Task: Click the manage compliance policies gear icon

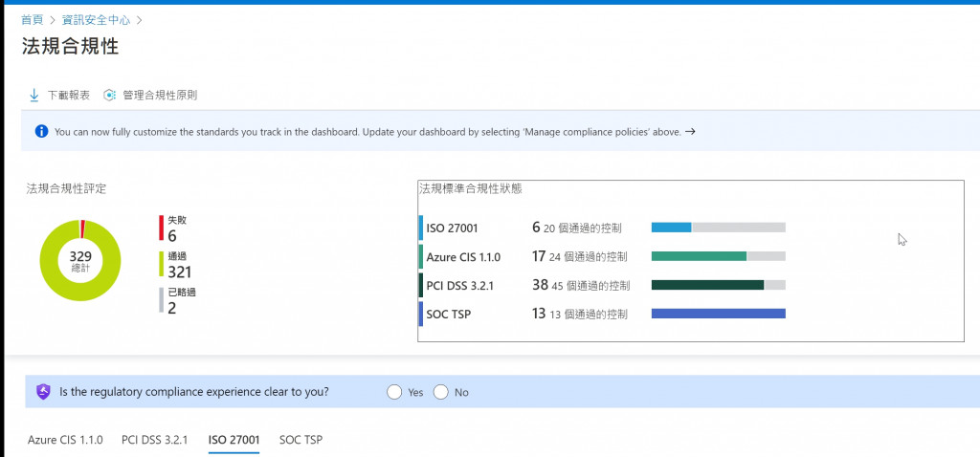Action: point(109,96)
